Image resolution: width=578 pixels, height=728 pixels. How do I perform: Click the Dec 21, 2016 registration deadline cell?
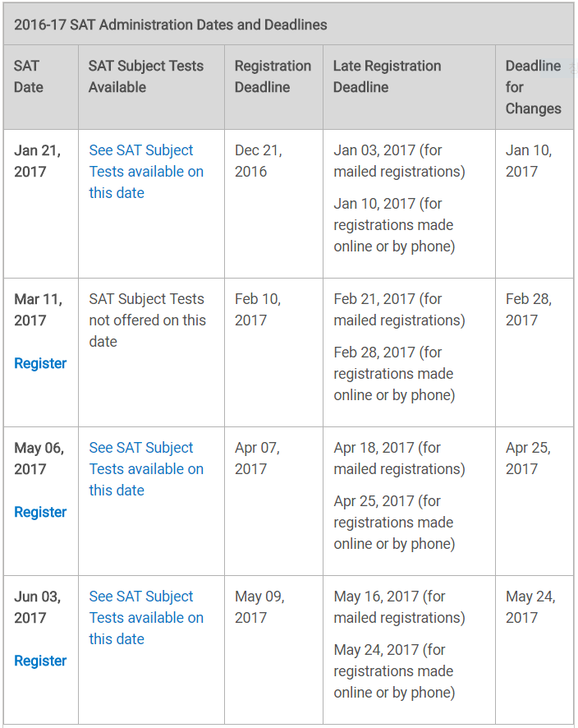tap(259, 161)
